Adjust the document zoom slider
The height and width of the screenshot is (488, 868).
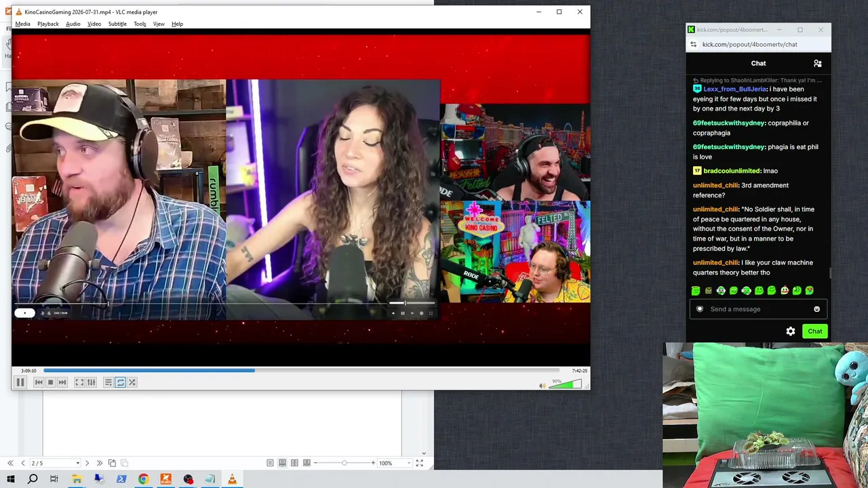344,463
